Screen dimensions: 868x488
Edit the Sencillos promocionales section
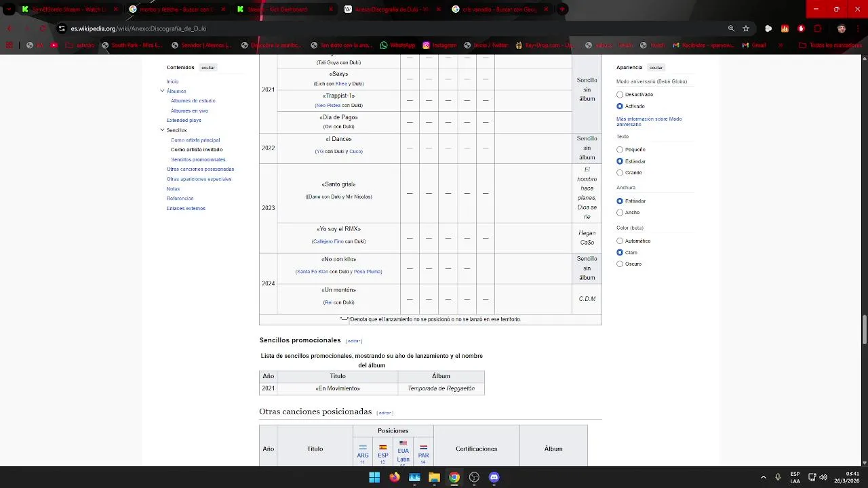pyautogui.click(x=354, y=341)
